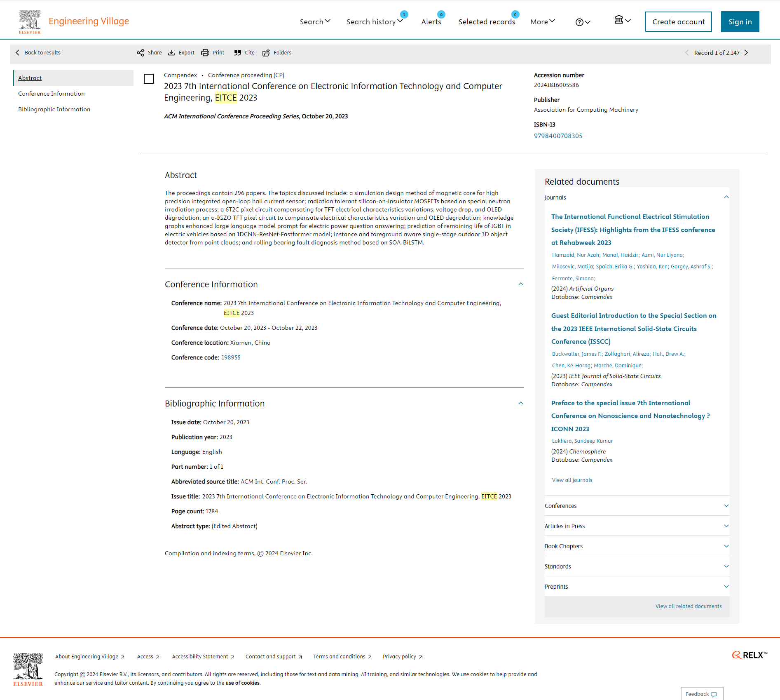Open the IFESS Rehabweek 2023 article

click(x=633, y=230)
